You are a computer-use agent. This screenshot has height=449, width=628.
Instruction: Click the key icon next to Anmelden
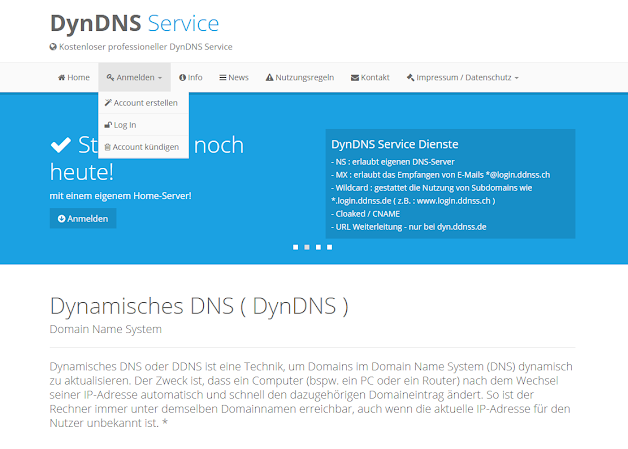pyautogui.click(x=110, y=77)
